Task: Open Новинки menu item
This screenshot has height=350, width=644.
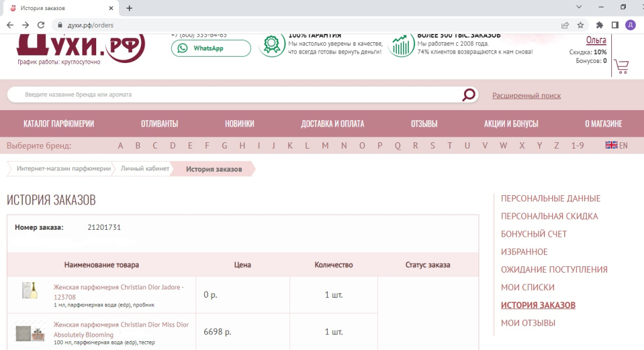Action: tap(240, 124)
